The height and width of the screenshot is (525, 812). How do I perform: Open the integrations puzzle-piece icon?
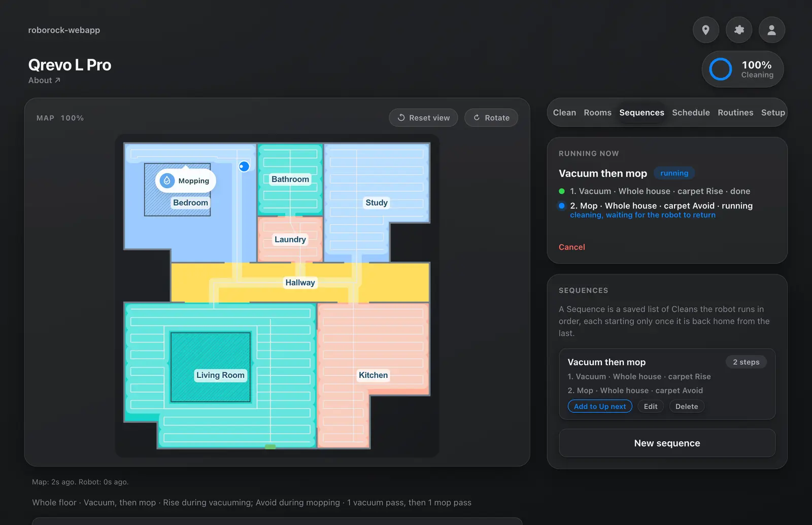coord(739,30)
